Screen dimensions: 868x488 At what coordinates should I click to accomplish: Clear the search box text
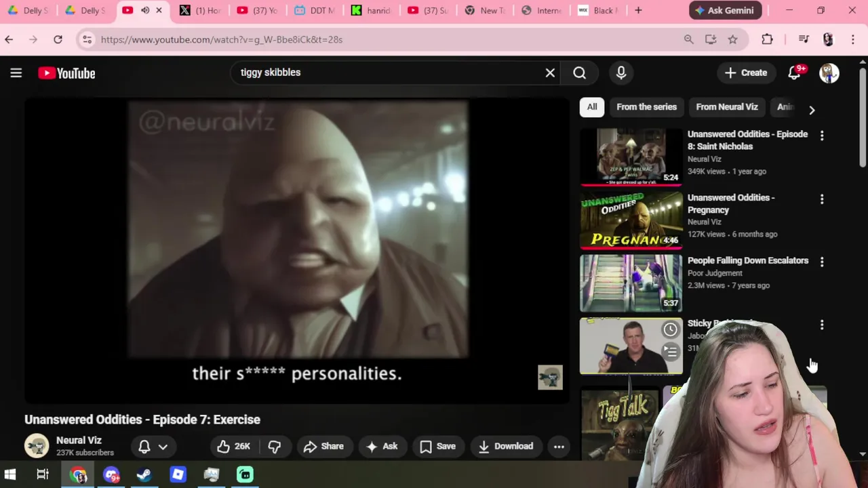click(550, 73)
